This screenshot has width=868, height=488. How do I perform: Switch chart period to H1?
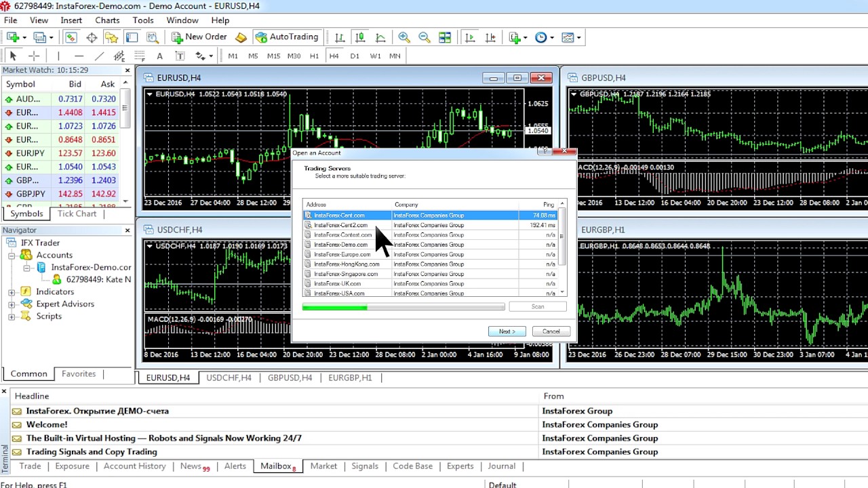coord(314,56)
